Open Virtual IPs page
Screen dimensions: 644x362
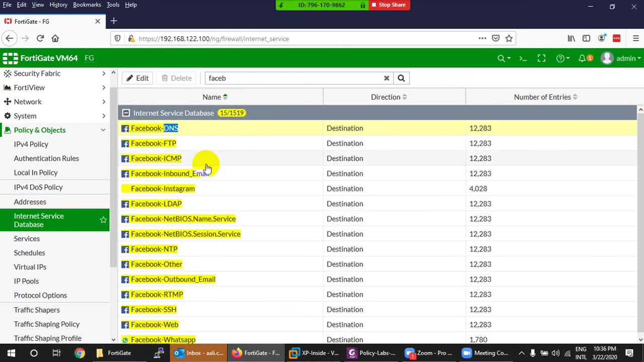[30, 267]
